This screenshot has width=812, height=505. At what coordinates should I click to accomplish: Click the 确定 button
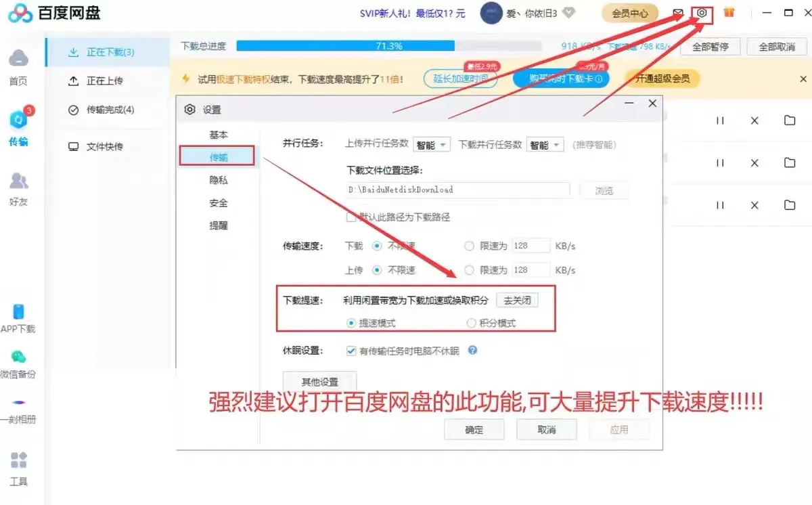(474, 429)
